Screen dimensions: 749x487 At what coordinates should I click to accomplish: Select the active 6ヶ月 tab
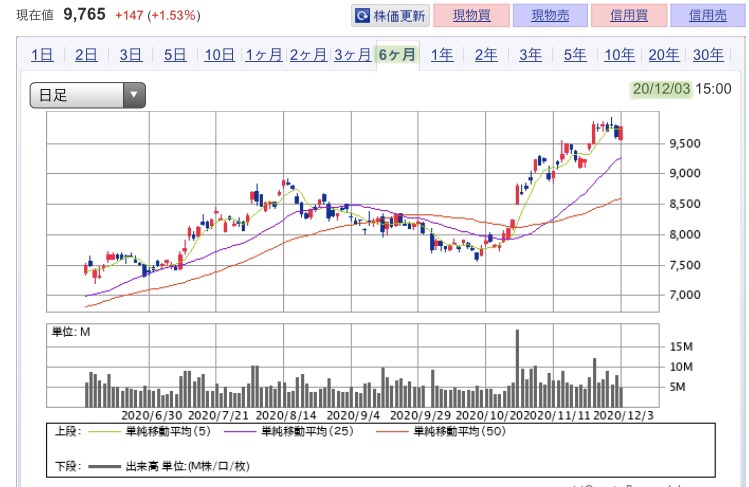pyautogui.click(x=397, y=55)
